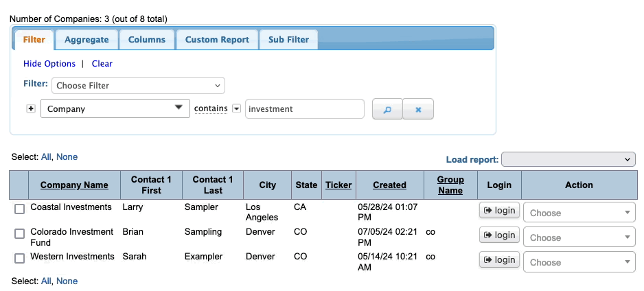This screenshot has height=291, width=644.
Task: Tick the Western Investments row checkbox
Action: pyautogui.click(x=20, y=258)
